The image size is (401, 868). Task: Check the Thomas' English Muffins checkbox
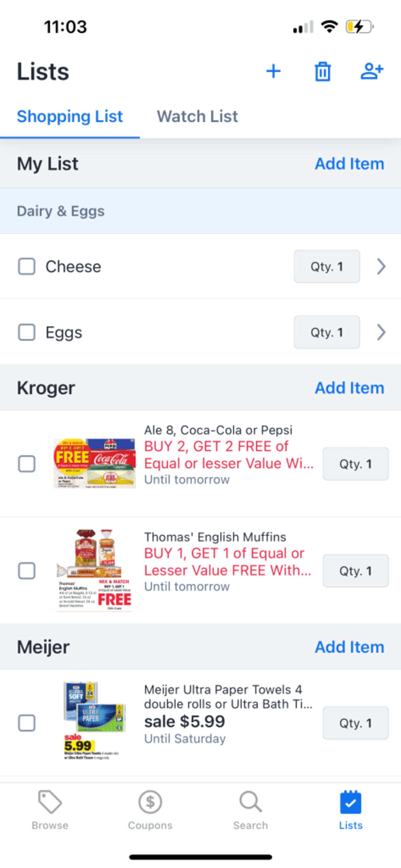(27, 571)
